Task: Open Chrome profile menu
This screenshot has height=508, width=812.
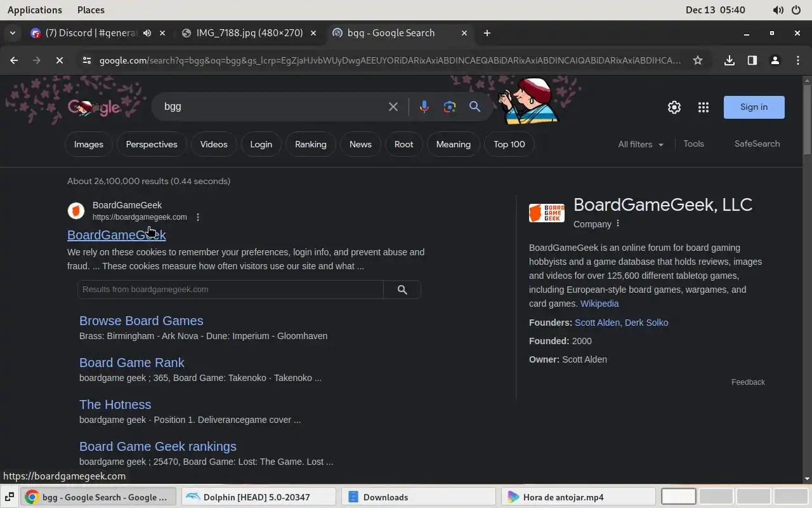Action: click(775, 60)
